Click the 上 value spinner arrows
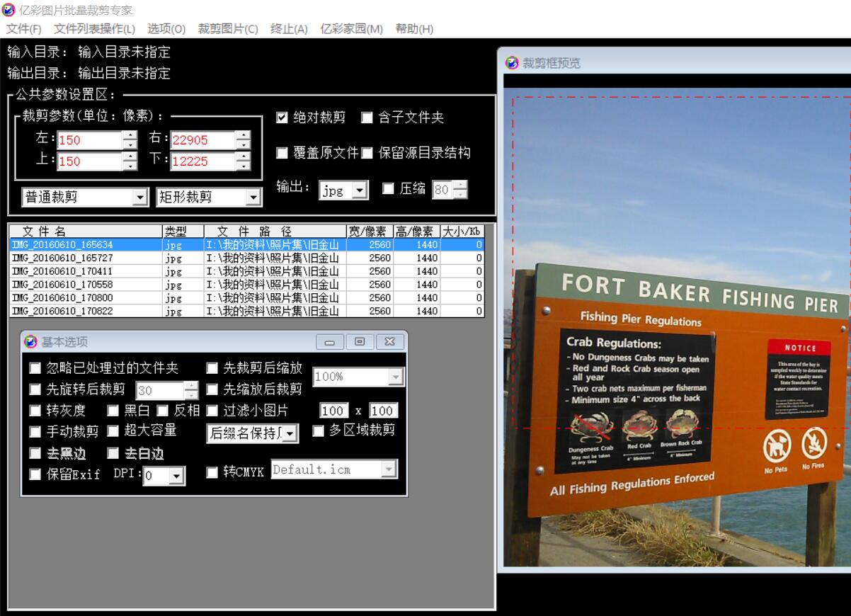The height and width of the screenshot is (616, 851). [130, 161]
